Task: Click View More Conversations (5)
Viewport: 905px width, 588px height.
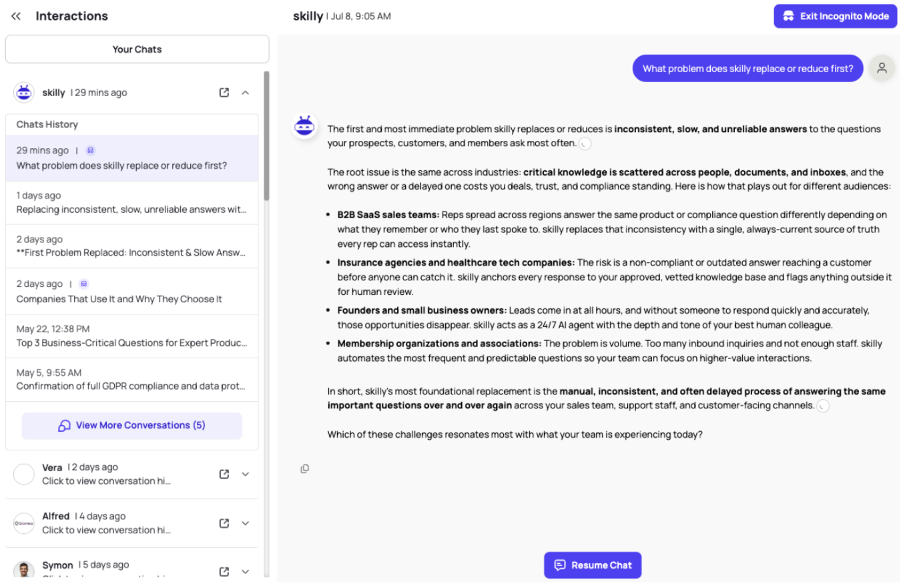Action: 131,425
